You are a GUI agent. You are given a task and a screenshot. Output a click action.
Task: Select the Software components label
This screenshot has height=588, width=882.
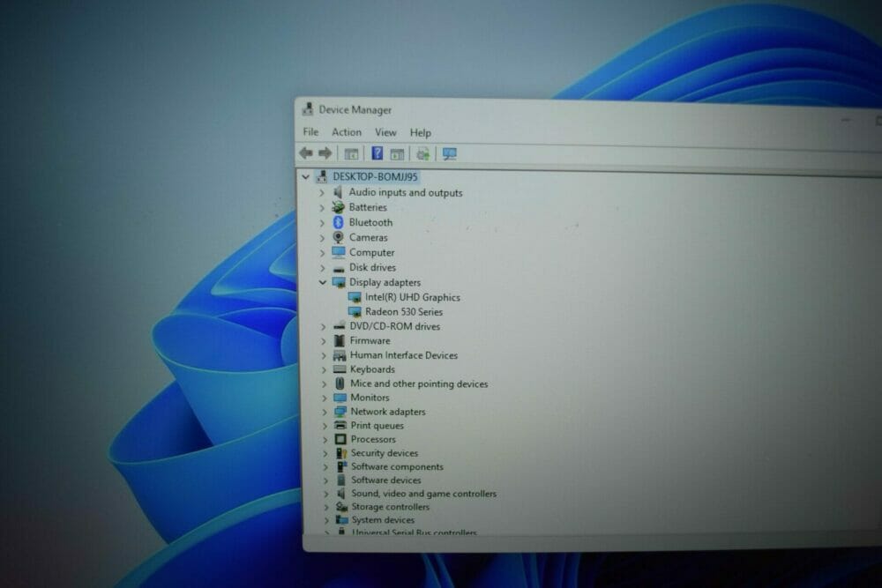coord(397,466)
